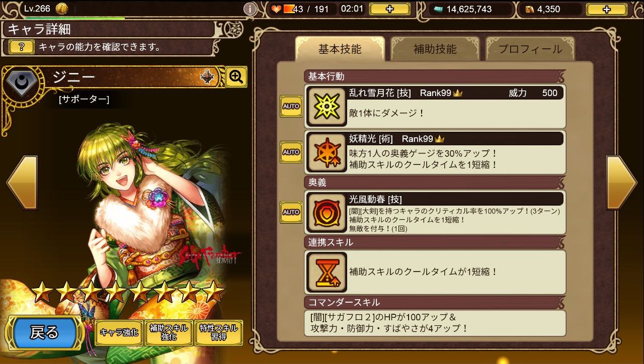Screen dimensions: 644x364
Task: Tap the info icon in top bar
Action: [250, 9]
